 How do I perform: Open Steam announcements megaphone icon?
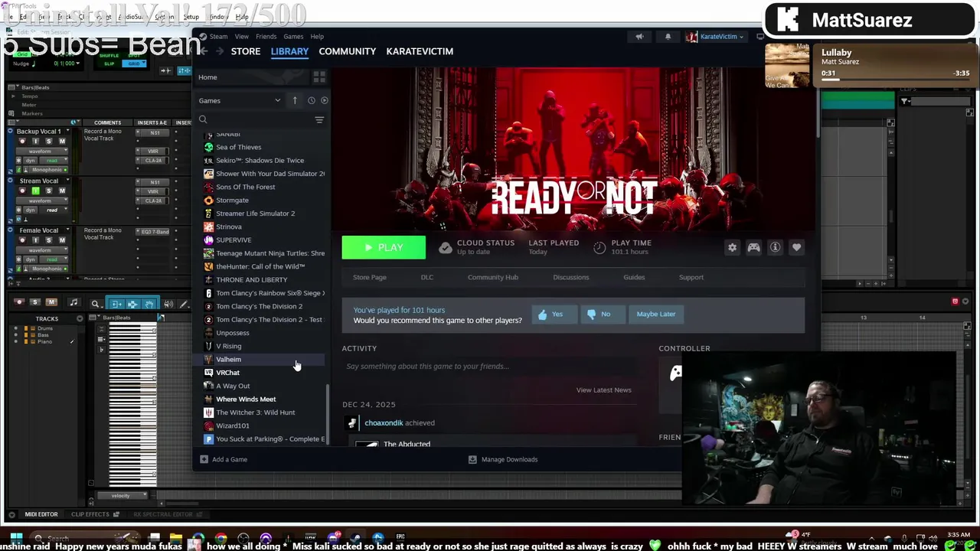click(639, 37)
